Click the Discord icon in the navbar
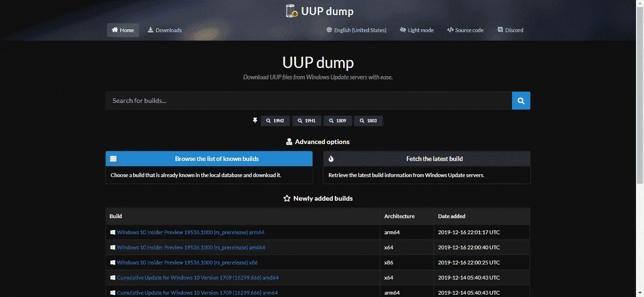The image size is (644, 297). tap(500, 30)
